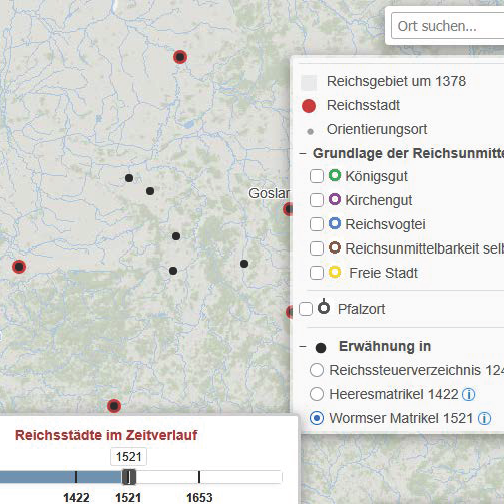This screenshot has width=504, height=504.
Task: Click the Goslar Reichsstadt marker
Action: point(289,209)
